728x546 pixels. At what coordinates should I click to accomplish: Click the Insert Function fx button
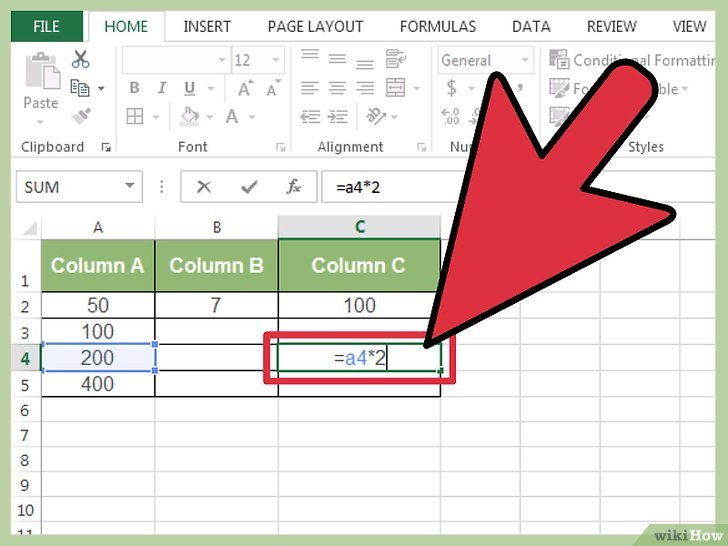(x=293, y=187)
